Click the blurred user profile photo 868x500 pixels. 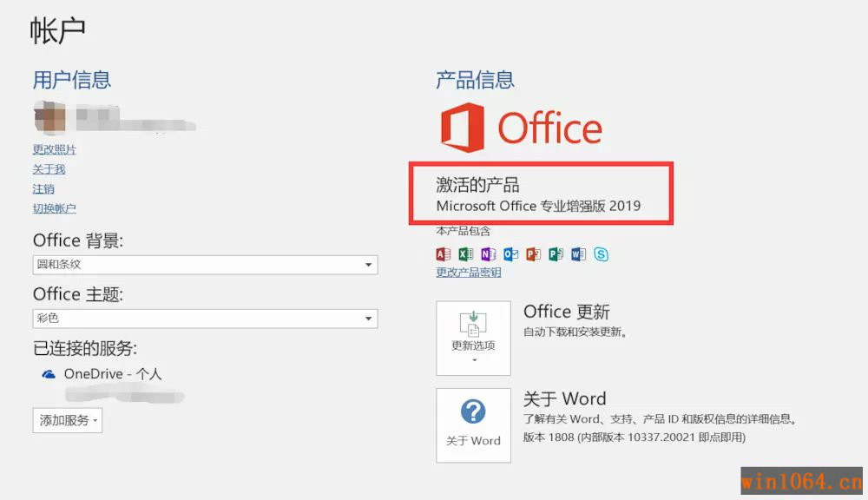(49, 117)
